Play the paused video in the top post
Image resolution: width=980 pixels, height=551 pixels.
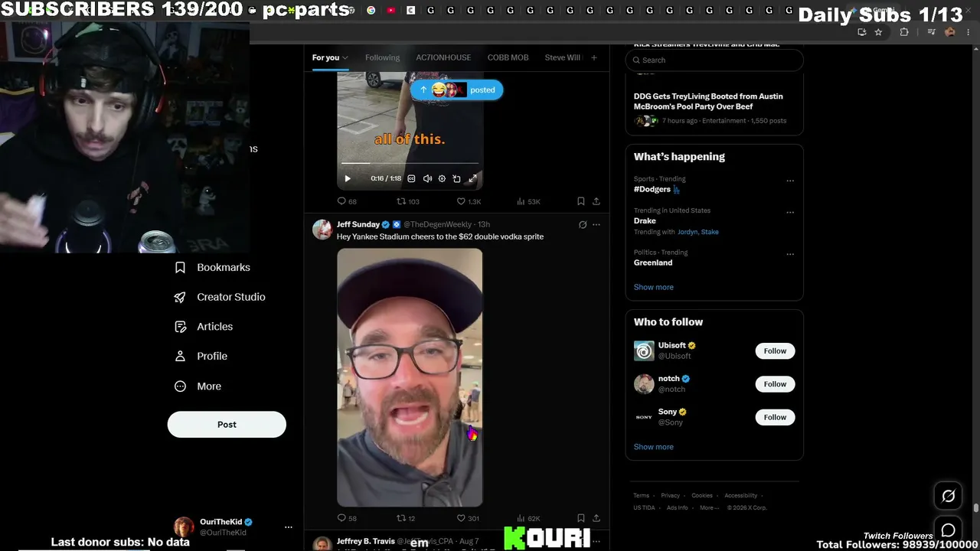pyautogui.click(x=348, y=178)
